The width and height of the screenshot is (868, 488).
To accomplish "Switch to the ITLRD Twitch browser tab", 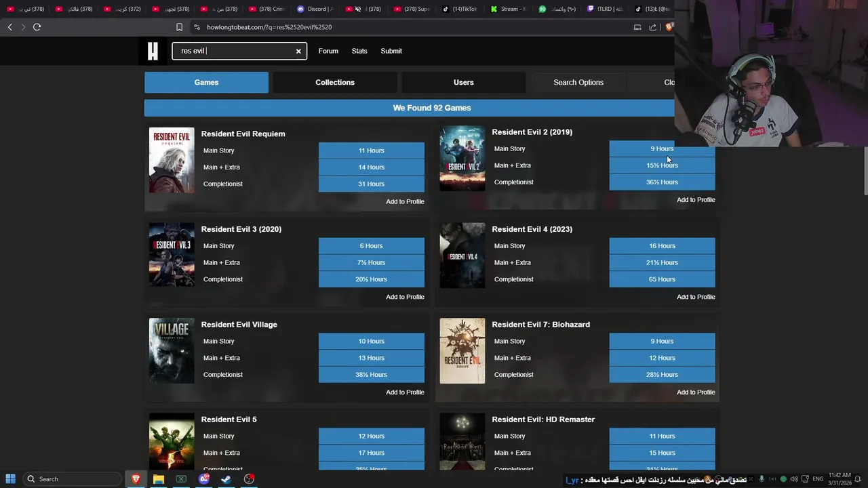I will pos(605,9).
